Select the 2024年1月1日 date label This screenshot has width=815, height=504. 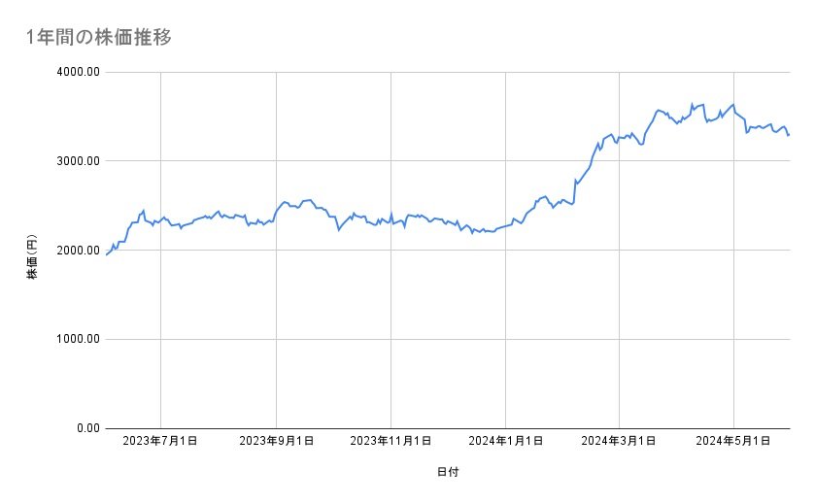pos(505,442)
